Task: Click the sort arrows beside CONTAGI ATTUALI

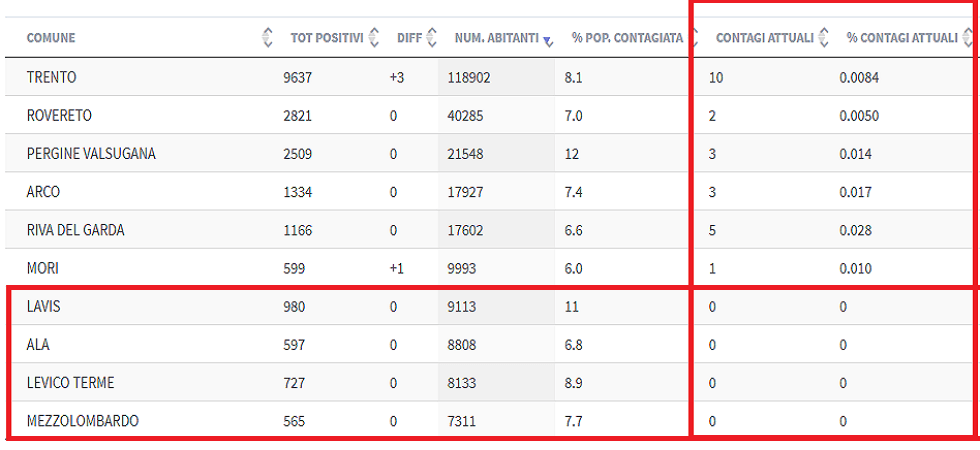Action: (x=823, y=38)
